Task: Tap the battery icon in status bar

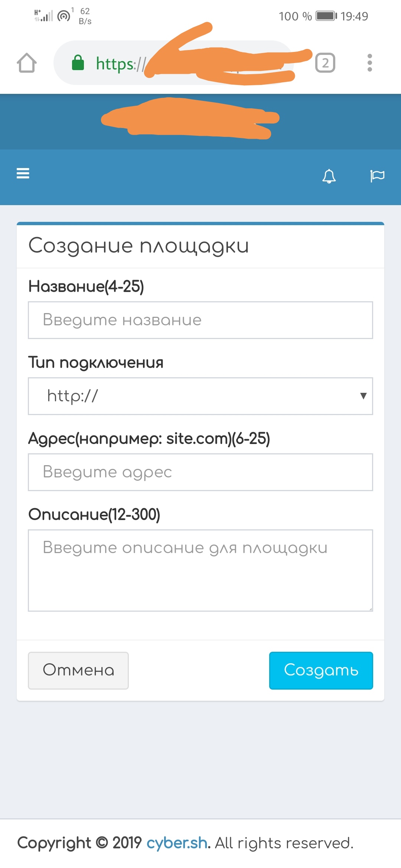Action: click(x=326, y=16)
